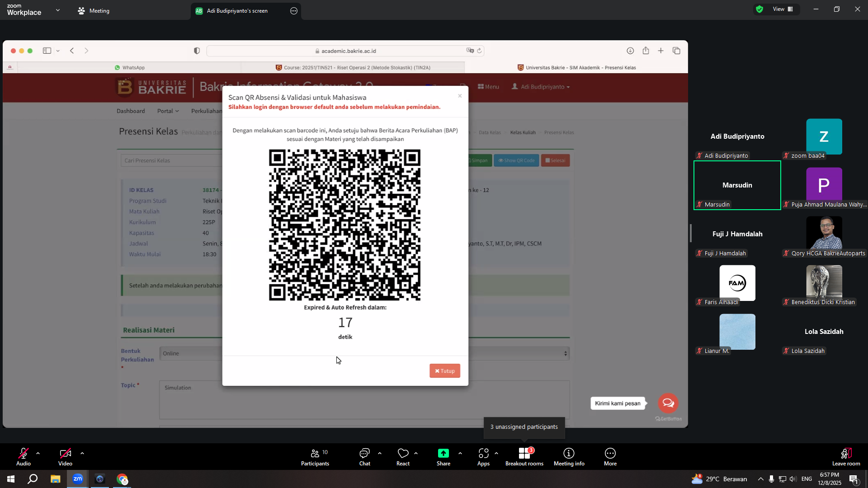Close the QR scan dialog with Tutup

coord(445,371)
